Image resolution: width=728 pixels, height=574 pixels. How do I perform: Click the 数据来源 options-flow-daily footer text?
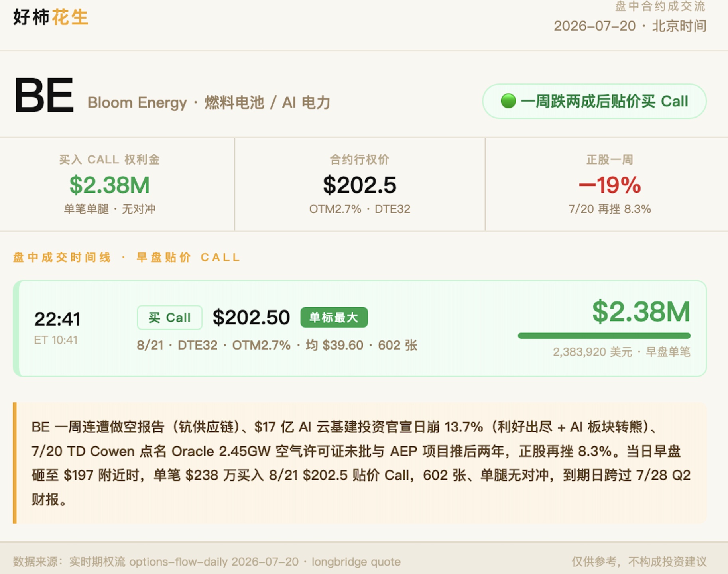[x=207, y=562]
